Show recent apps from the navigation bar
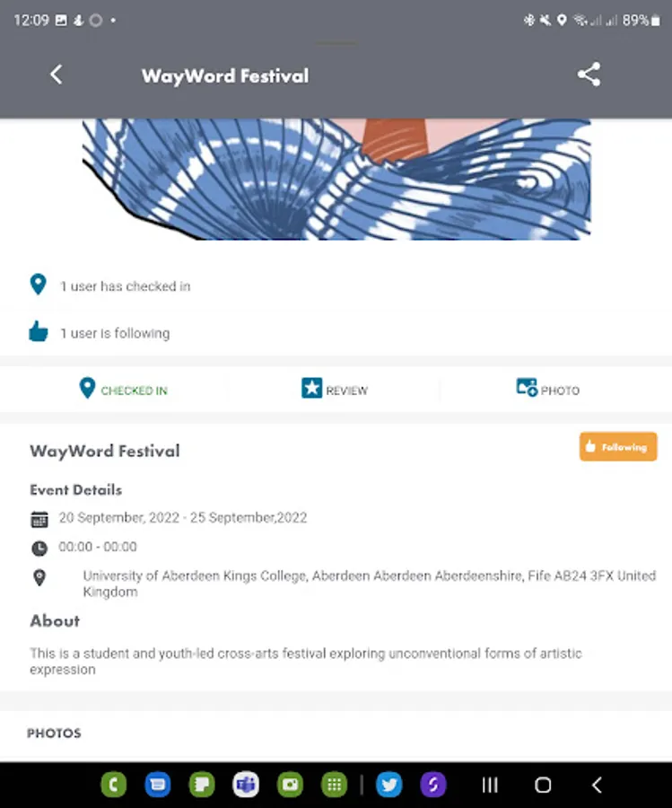Viewport: 672px width, 808px height. (x=490, y=785)
